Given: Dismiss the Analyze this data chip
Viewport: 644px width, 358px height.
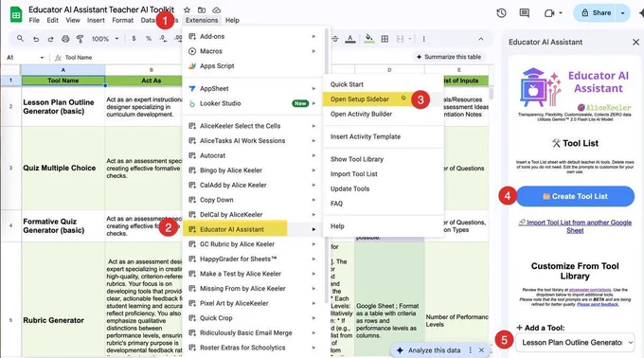Looking at the screenshot, I should coord(481,350).
